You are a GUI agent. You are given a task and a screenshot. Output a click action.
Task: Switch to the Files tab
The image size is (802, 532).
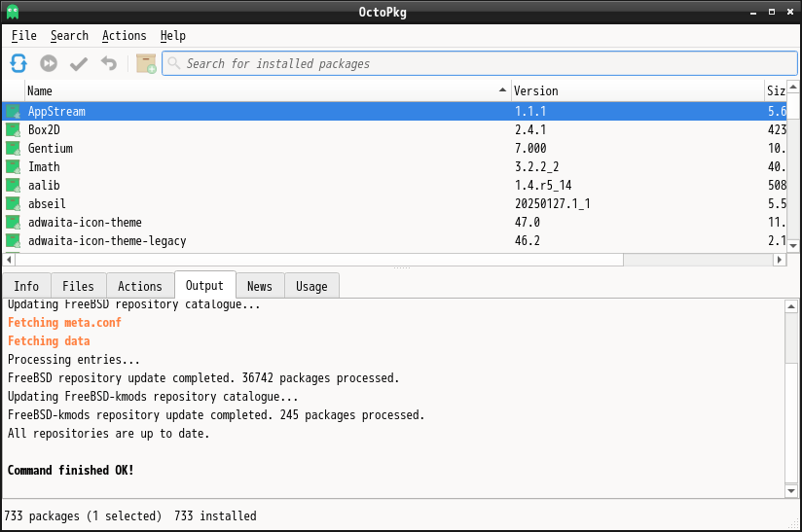point(78,286)
